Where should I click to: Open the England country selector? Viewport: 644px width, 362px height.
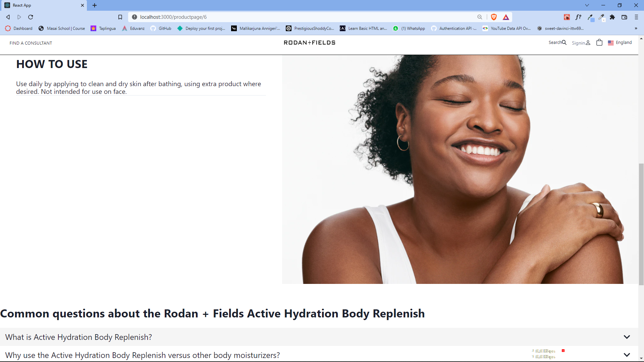(620, 43)
